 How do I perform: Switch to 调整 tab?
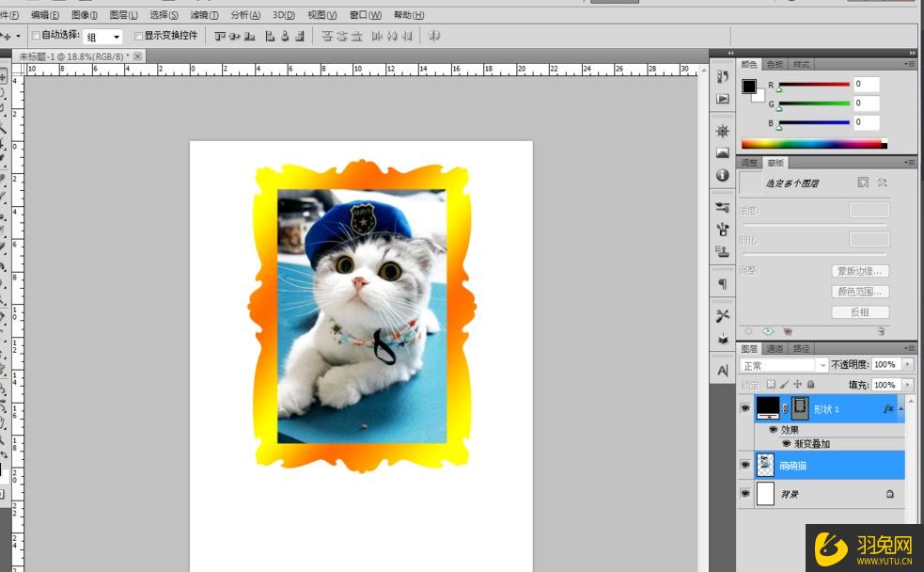point(749,162)
